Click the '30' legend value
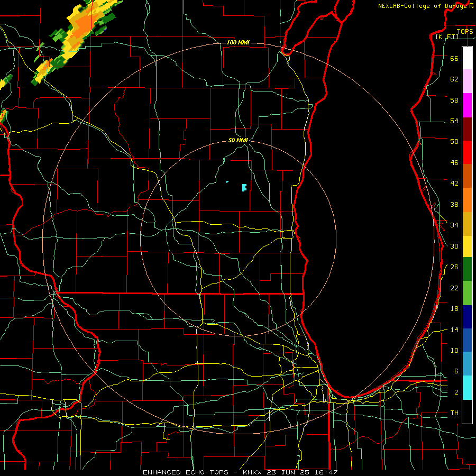The image size is (476, 476). point(454,246)
